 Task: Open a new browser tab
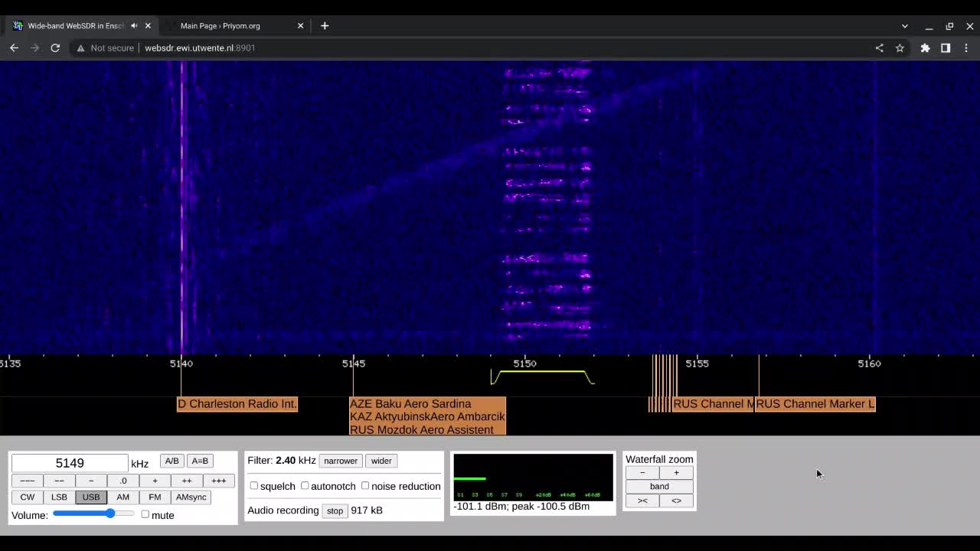pos(325,25)
